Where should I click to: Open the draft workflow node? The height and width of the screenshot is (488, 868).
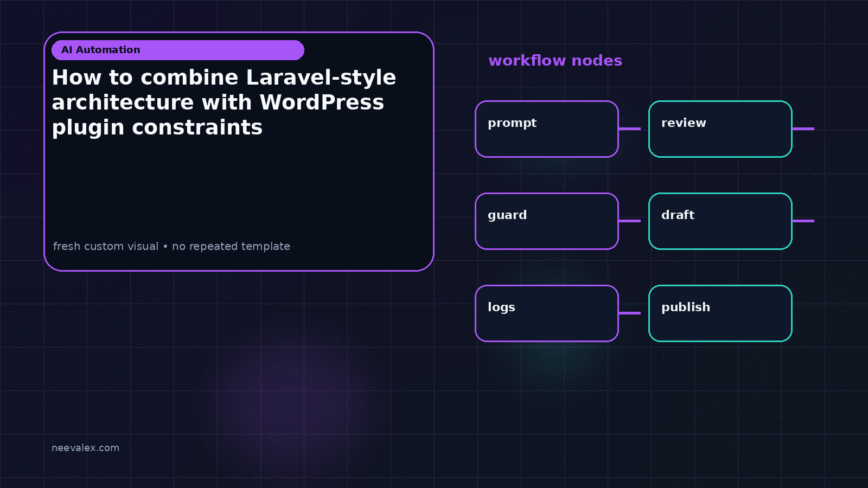[x=720, y=221]
